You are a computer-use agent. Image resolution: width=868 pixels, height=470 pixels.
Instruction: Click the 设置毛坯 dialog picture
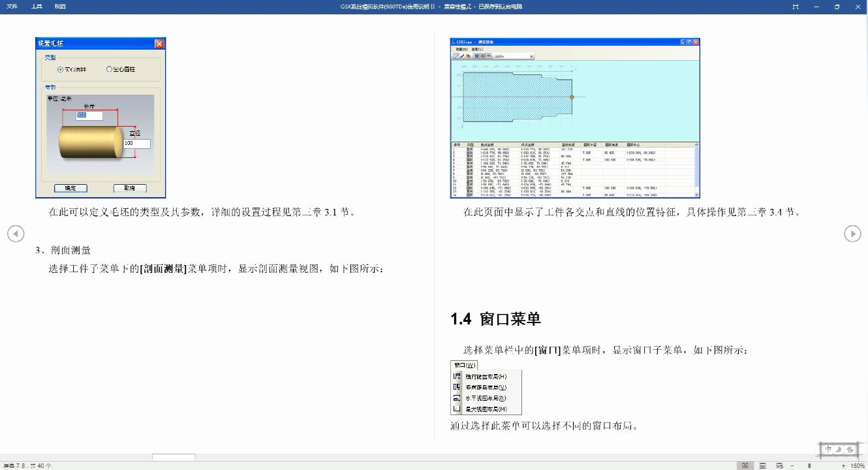(x=101, y=117)
